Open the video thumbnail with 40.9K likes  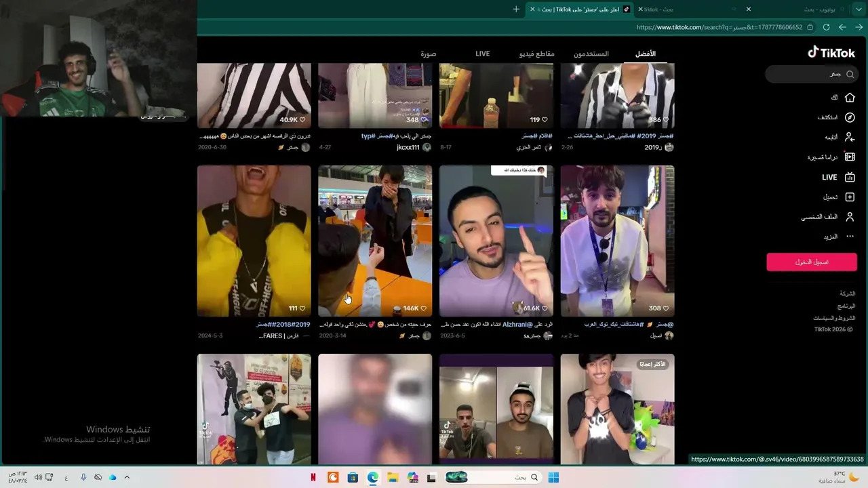click(x=254, y=96)
